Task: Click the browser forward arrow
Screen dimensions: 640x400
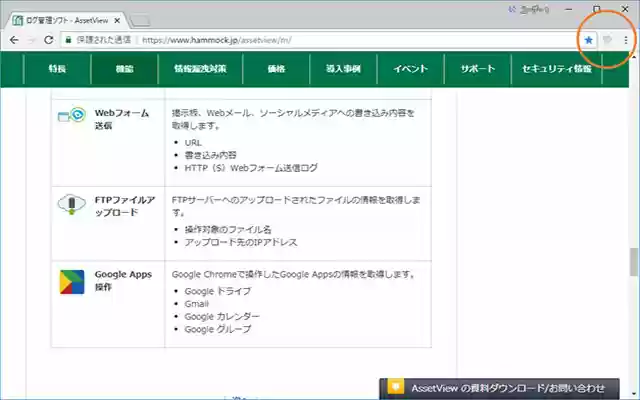Action: coord(31,40)
